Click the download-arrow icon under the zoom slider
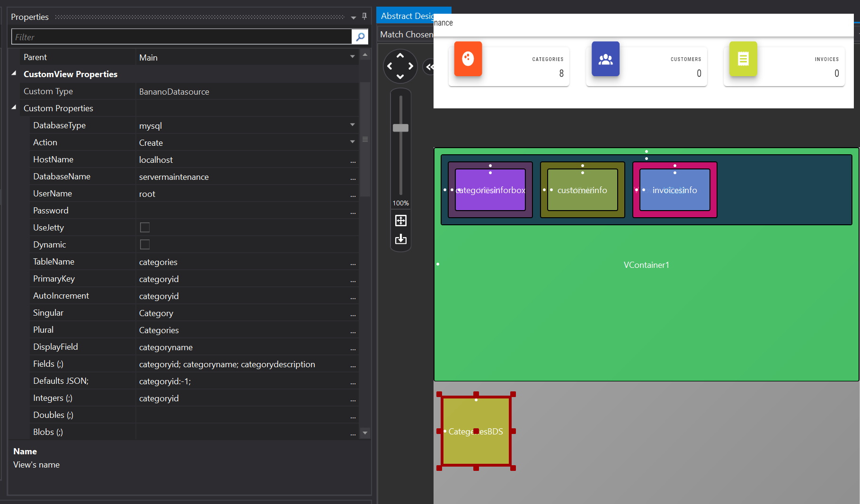The height and width of the screenshot is (504, 860). pos(401,239)
